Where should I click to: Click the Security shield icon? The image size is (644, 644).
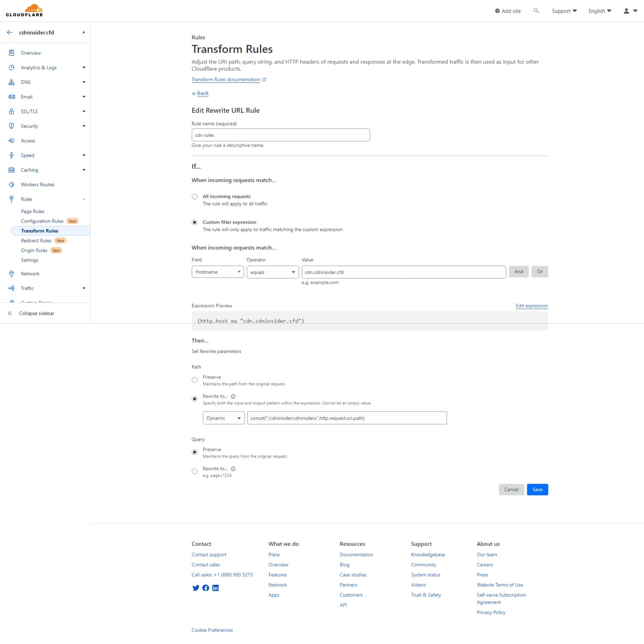12,126
